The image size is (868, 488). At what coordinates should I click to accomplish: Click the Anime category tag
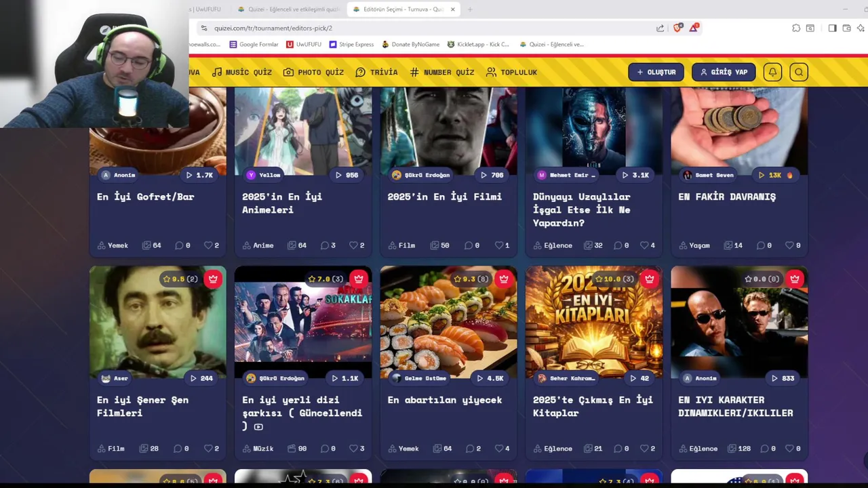click(x=258, y=245)
